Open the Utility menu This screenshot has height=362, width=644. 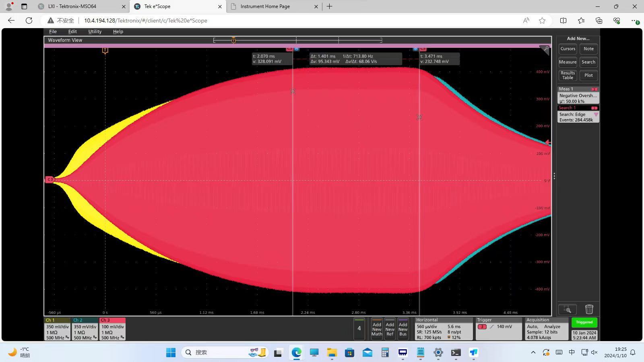95,31
